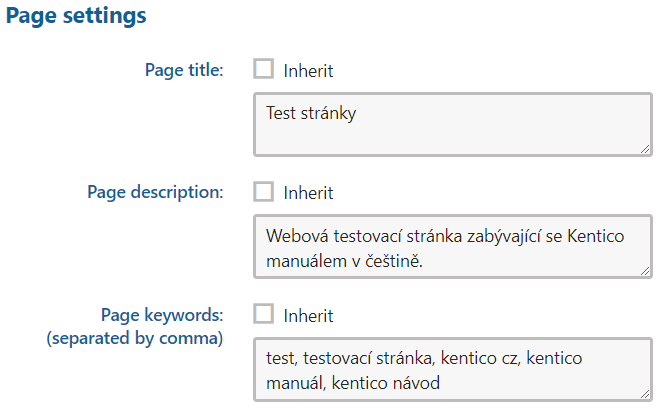
Task: Click the 'Page keywords:' field label
Action: click(x=162, y=314)
